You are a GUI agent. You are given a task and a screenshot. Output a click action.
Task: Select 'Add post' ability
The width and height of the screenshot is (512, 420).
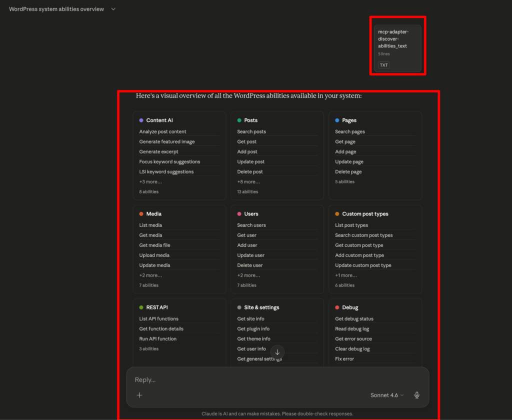tap(247, 151)
